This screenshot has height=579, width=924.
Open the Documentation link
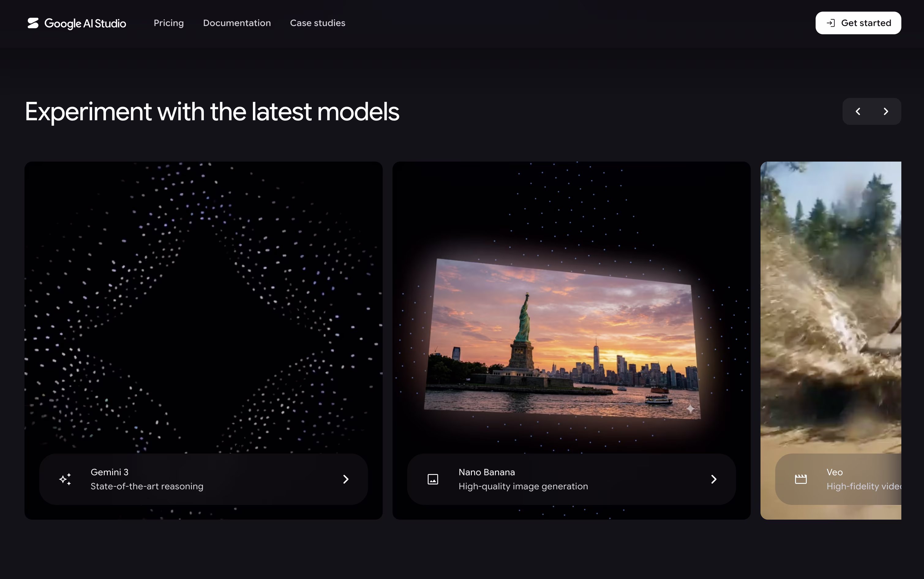[237, 23]
